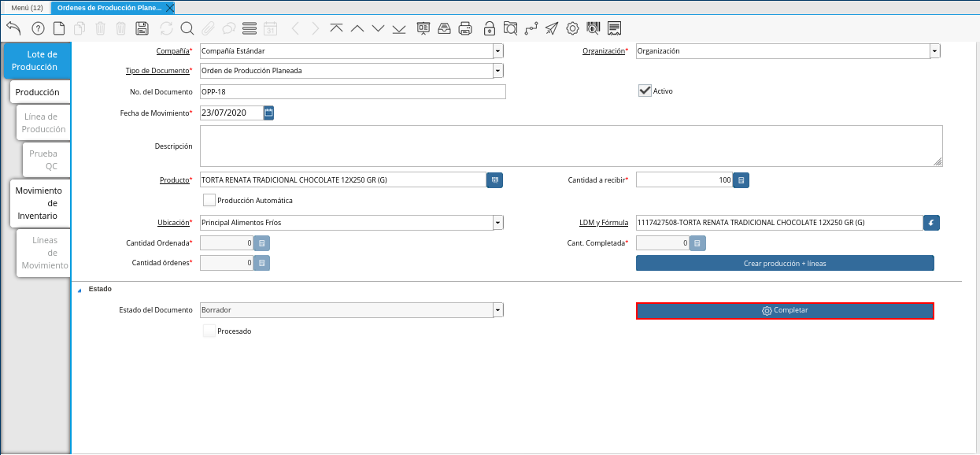Click the lock record padlock icon
This screenshot has height=455, width=980.
click(490, 28)
